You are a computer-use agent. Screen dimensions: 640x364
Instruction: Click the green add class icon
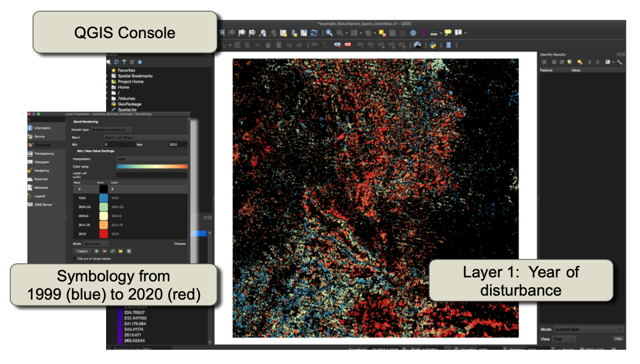pyautogui.click(x=96, y=251)
